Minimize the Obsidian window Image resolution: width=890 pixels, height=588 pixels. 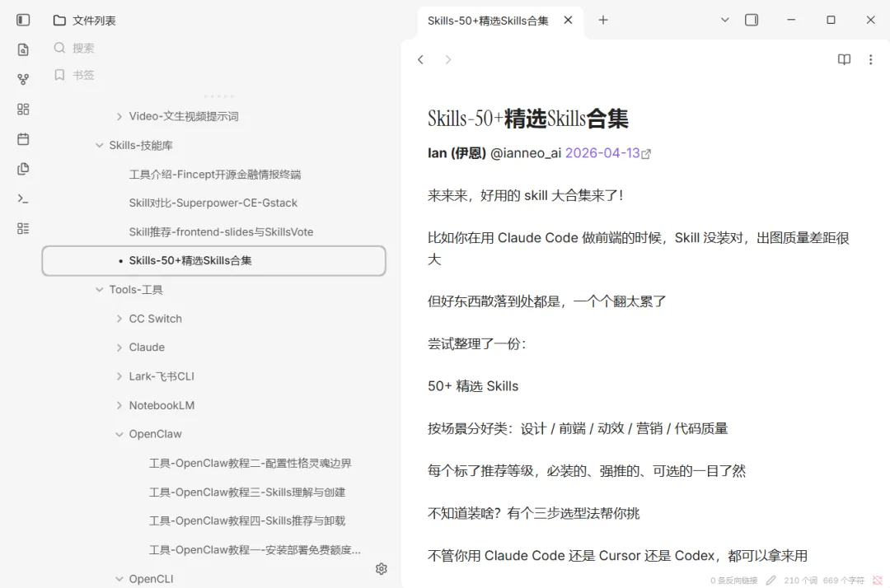click(x=790, y=20)
